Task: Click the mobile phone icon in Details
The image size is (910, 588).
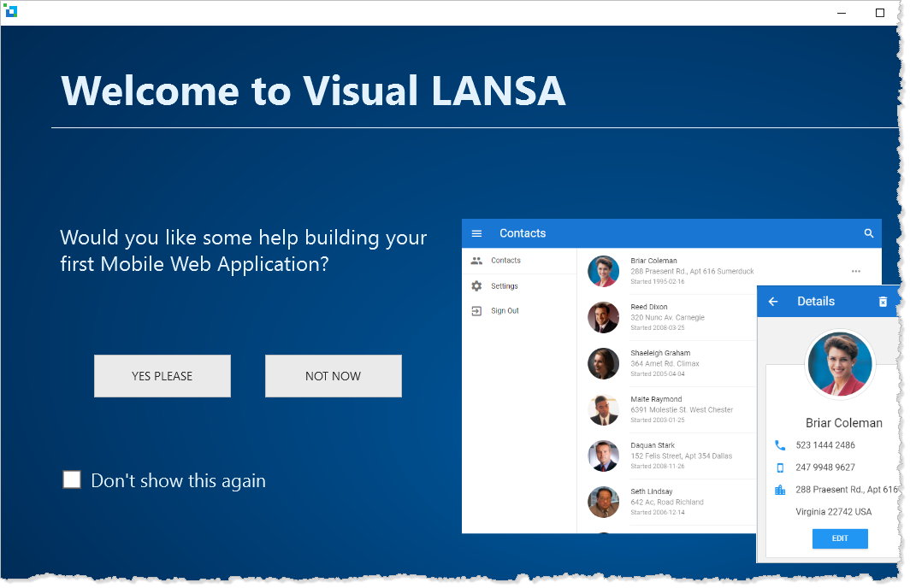Action: [780, 467]
